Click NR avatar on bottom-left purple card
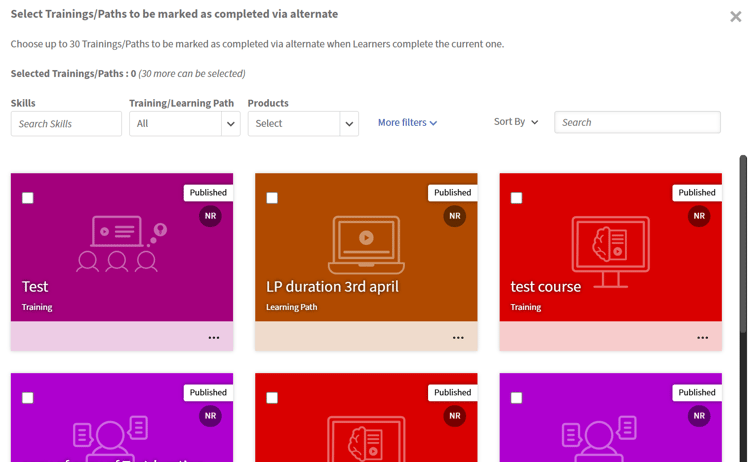 click(210, 416)
